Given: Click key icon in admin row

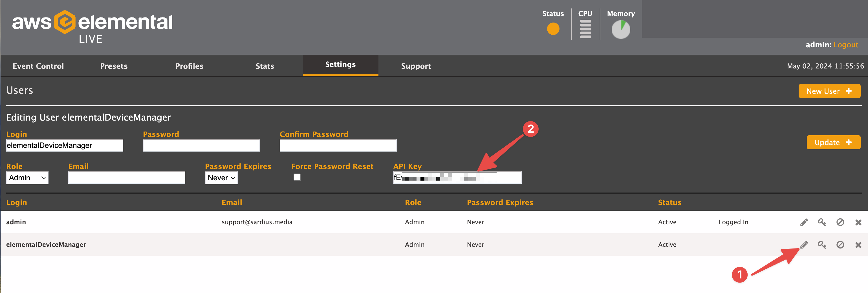Looking at the screenshot, I should tap(822, 222).
